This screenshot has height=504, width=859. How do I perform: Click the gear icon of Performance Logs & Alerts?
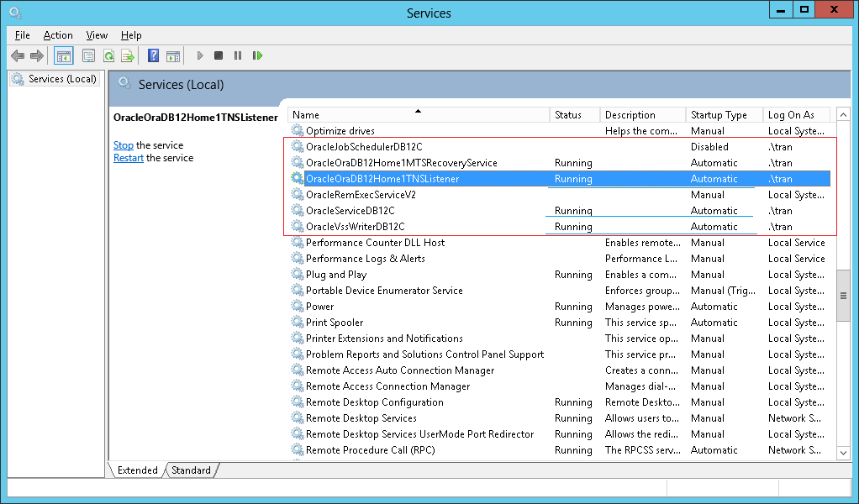[x=297, y=258]
